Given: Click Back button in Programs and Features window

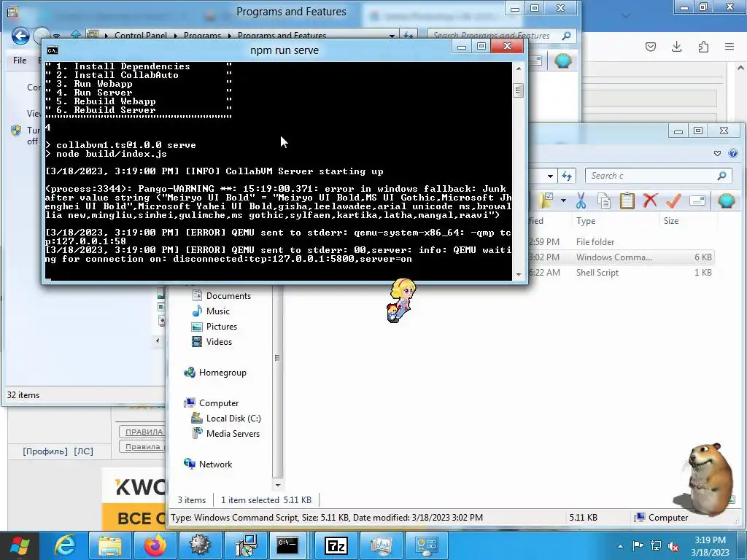Looking at the screenshot, I should 20,36.
